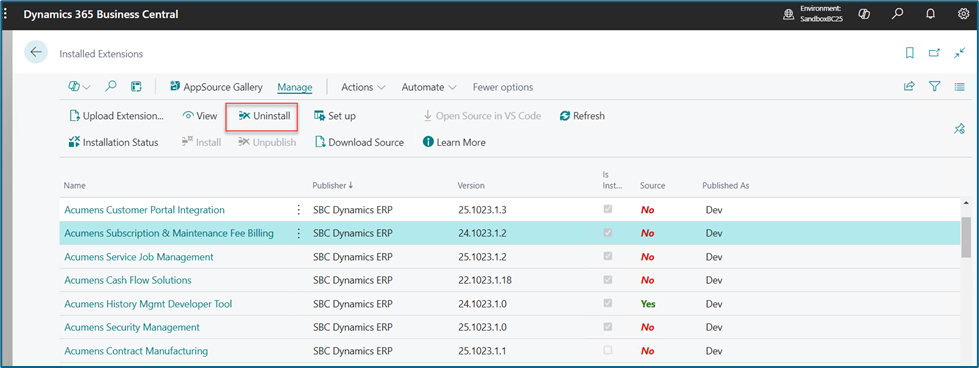Select the Manage tab

click(295, 87)
